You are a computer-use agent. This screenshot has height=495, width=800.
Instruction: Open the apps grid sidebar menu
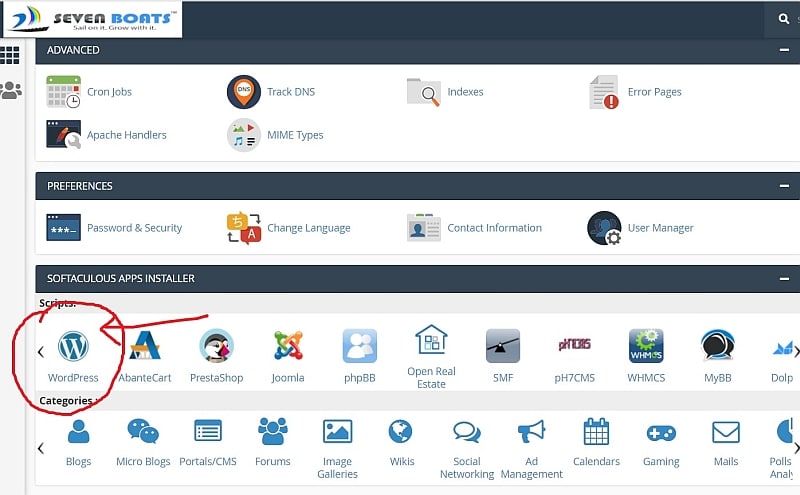(10, 55)
